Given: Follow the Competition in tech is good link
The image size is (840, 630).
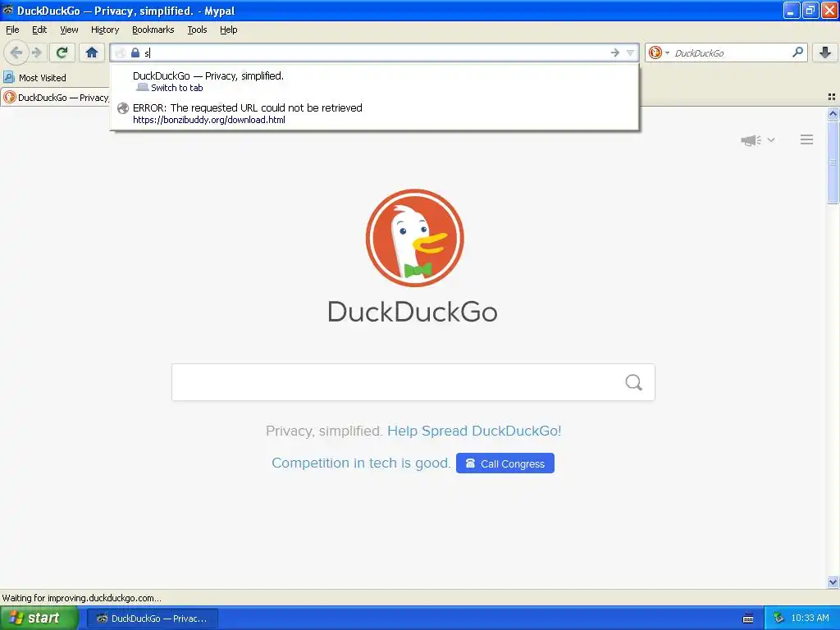Looking at the screenshot, I should (x=361, y=463).
